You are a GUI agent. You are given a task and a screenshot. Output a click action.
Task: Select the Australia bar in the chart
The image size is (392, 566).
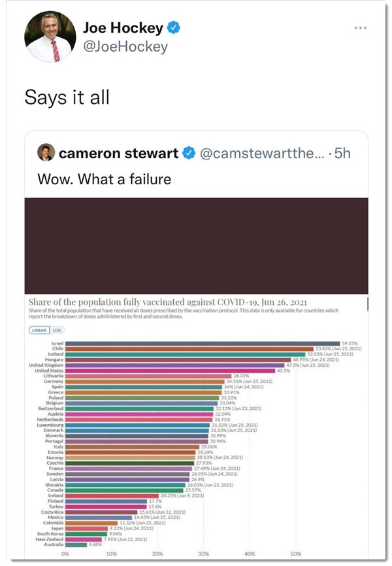click(76, 544)
